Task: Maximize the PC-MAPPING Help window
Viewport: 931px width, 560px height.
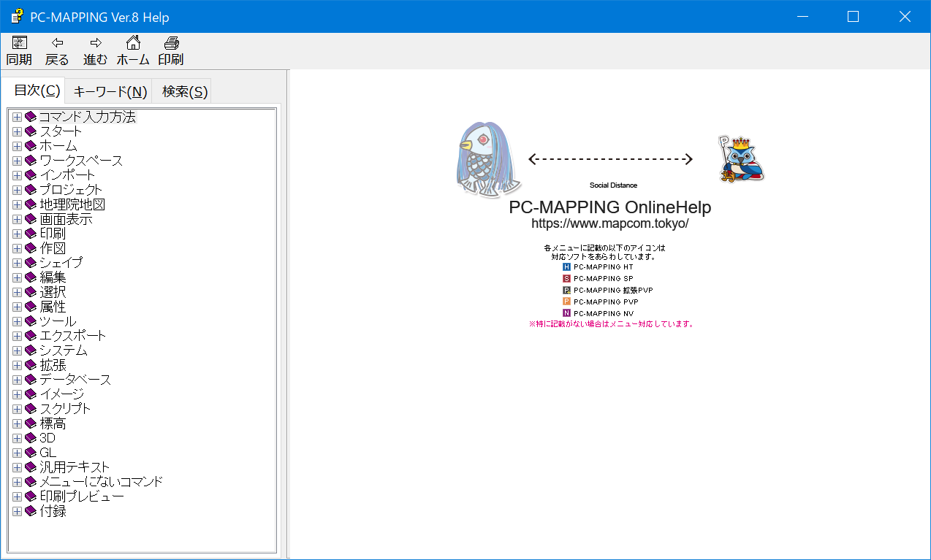Action: [853, 17]
